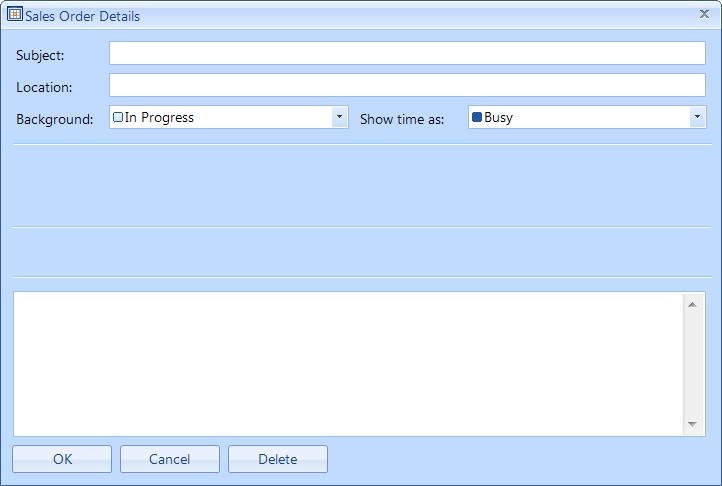Click the Location label

coord(44,87)
